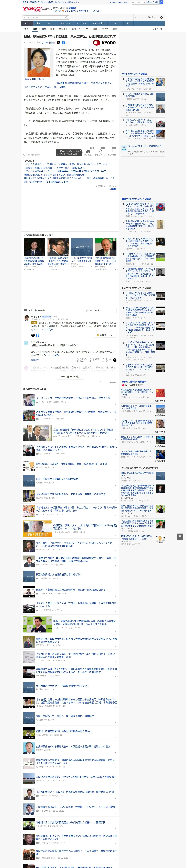Select the スポーツ category tab
Screen dimensions: 186x868
click(x=76, y=29)
